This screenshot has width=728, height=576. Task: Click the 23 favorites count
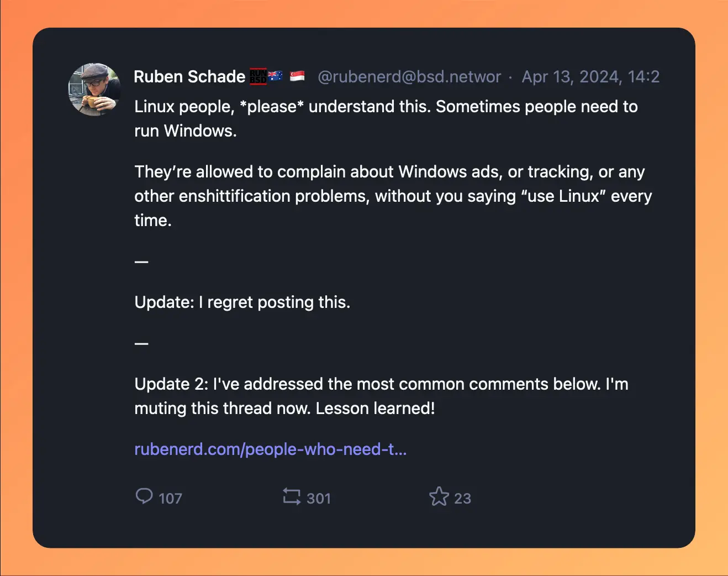click(462, 499)
